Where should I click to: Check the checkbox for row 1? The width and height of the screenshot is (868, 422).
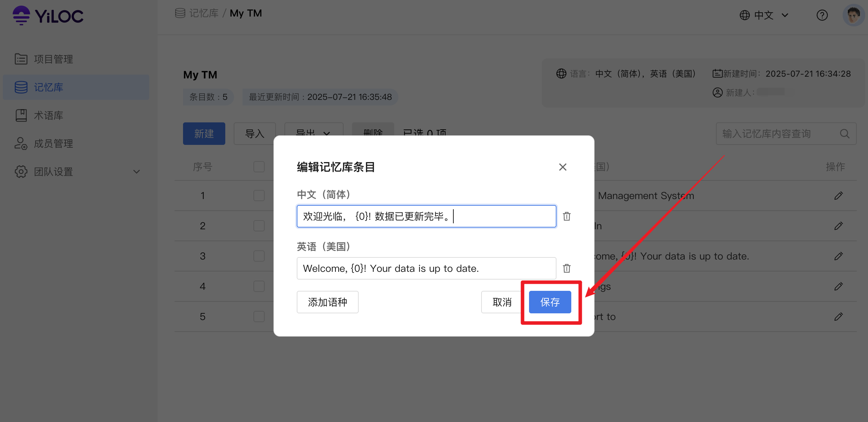(x=259, y=196)
